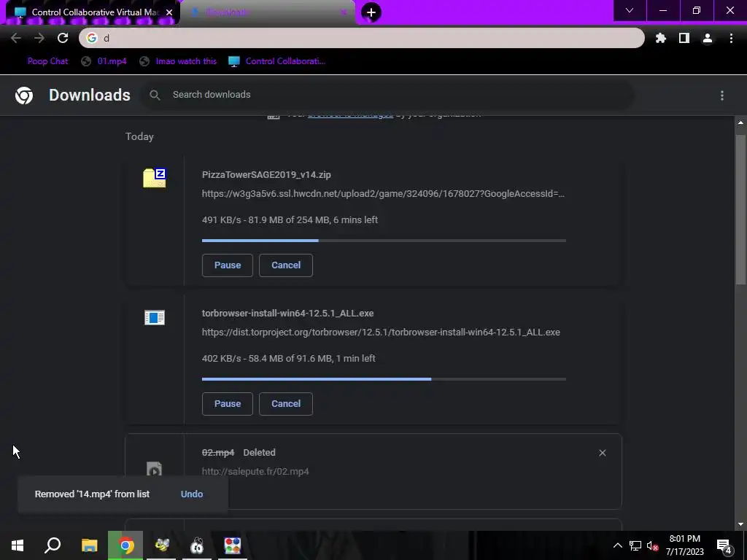Toggle the side panel icon

(x=684, y=38)
